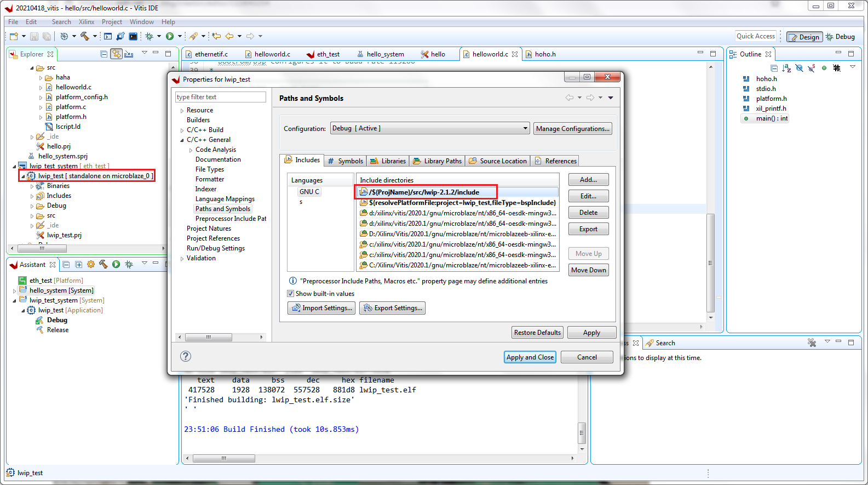
Task: Click the New project toolbar icon
Action: 14,36
